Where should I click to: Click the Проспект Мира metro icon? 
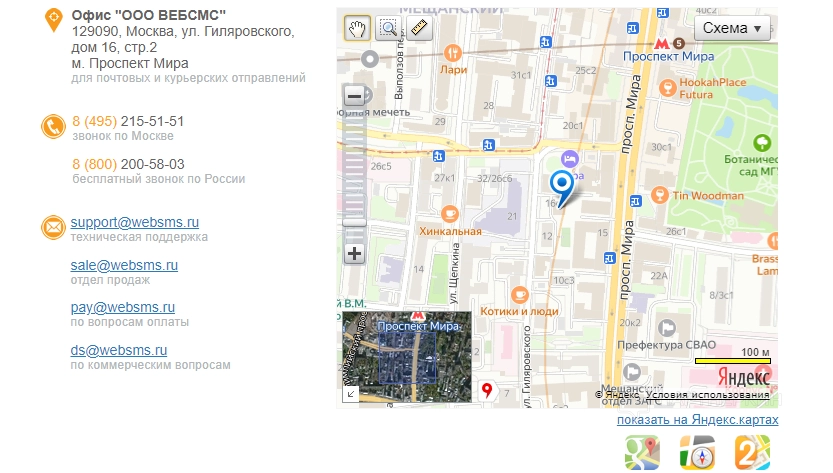662,43
